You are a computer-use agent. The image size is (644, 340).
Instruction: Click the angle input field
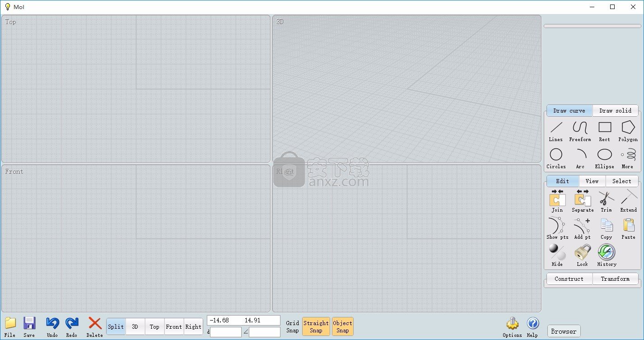click(x=265, y=332)
